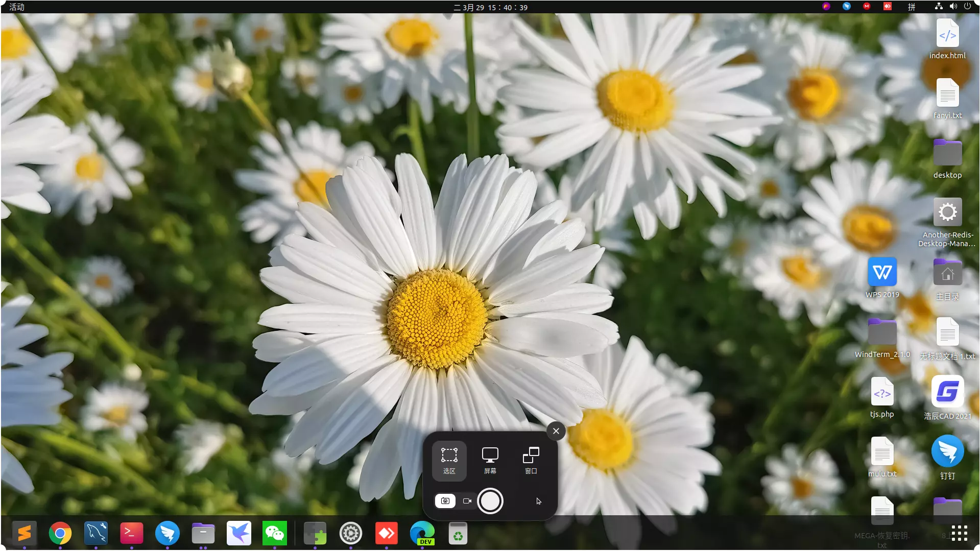980x551 pixels.
Task: Open the gear settings app in dock
Action: click(x=351, y=534)
